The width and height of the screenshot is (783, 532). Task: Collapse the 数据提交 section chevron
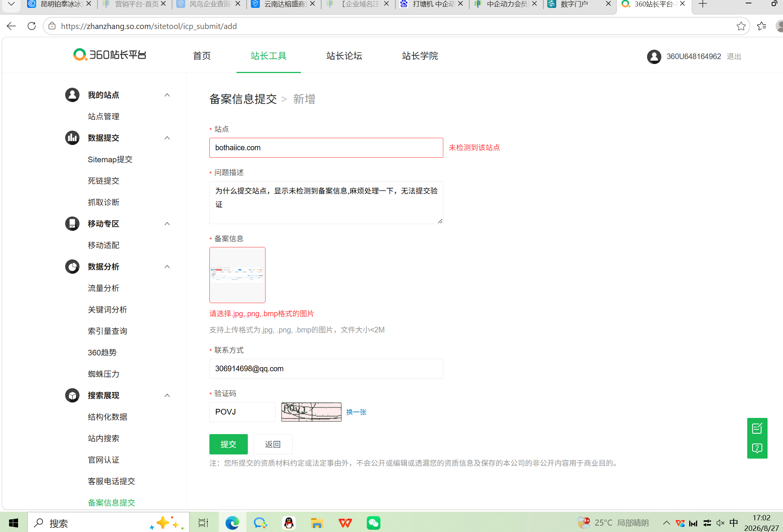click(167, 138)
